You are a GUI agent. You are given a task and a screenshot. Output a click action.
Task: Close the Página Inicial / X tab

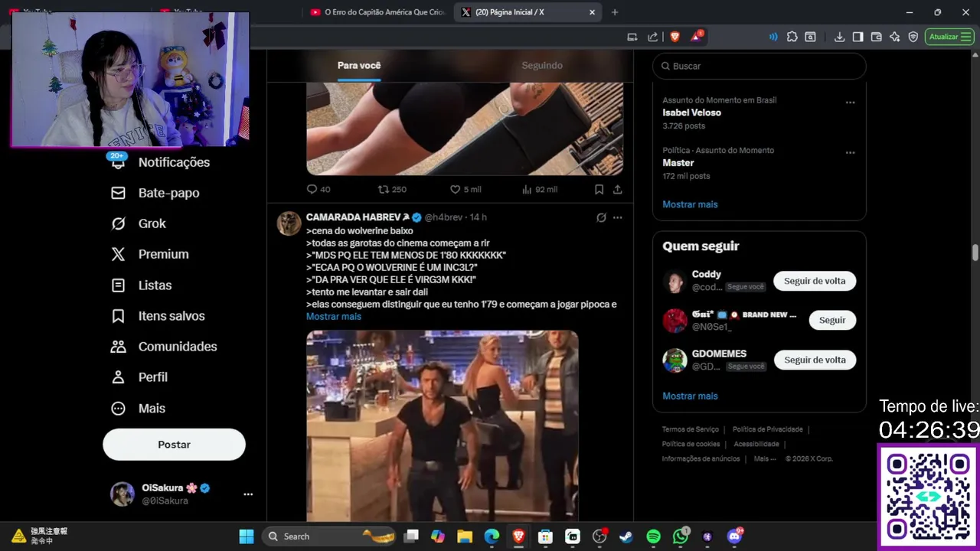click(592, 12)
